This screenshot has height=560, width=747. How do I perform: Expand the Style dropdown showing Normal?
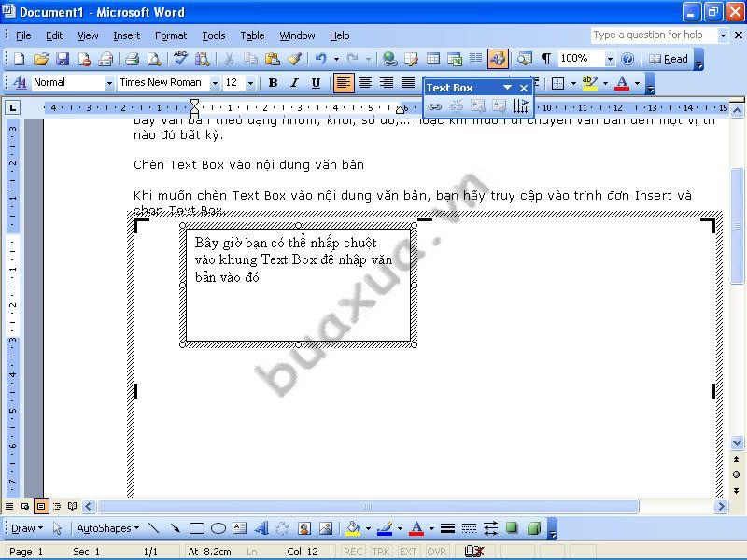(109, 83)
